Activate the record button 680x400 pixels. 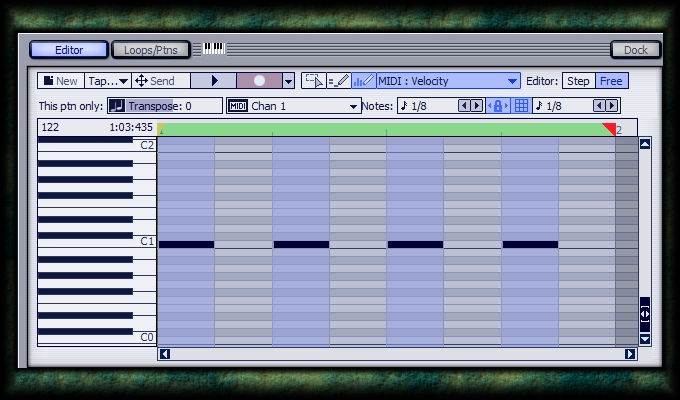pyautogui.click(x=259, y=81)
